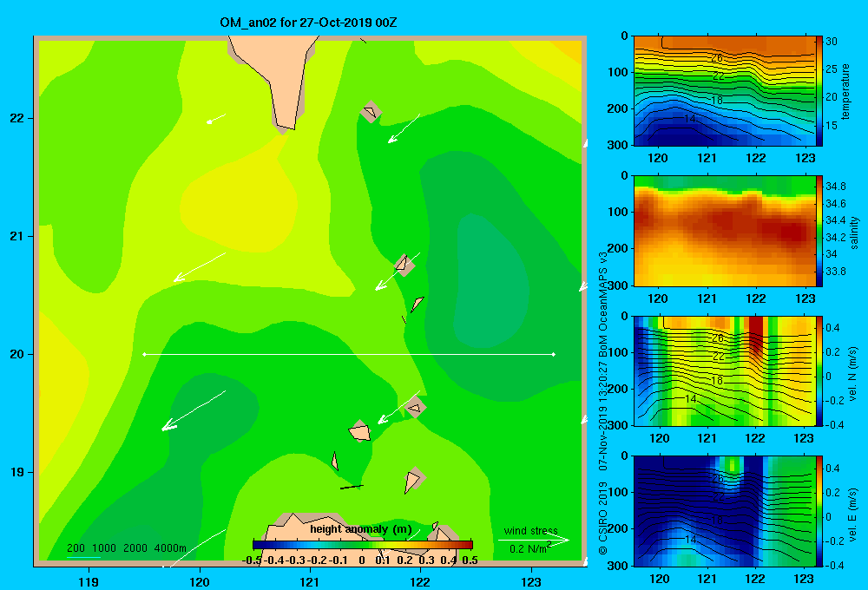Click the "200 1000 2000 4000m" depth legend

tap(127, 548)
